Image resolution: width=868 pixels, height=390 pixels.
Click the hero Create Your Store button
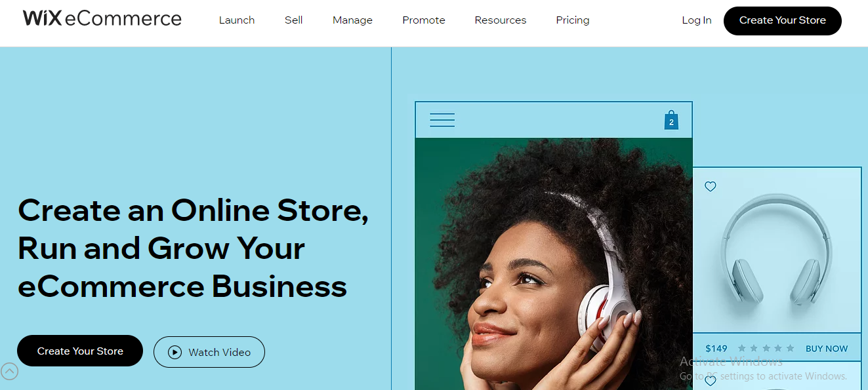point(80,351)
